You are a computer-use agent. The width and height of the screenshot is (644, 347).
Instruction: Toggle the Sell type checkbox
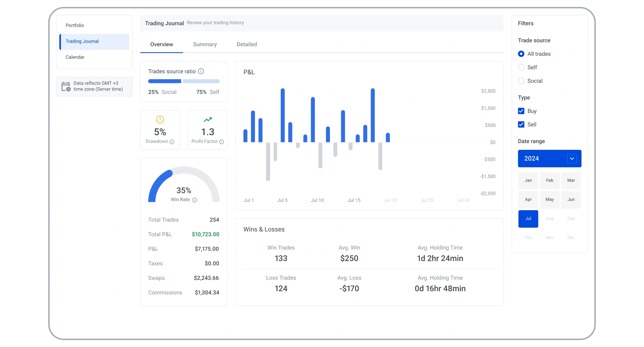point(521,125)
